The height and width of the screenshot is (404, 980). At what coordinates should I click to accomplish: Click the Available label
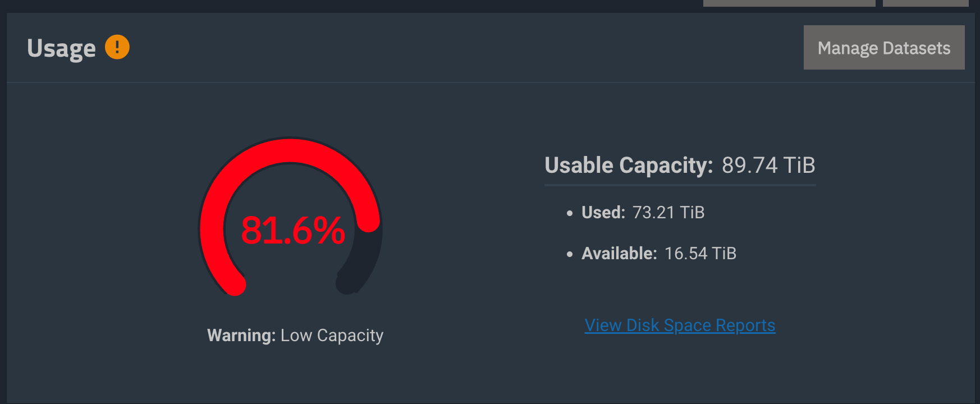pyautogui.click(x=619, y=254)
